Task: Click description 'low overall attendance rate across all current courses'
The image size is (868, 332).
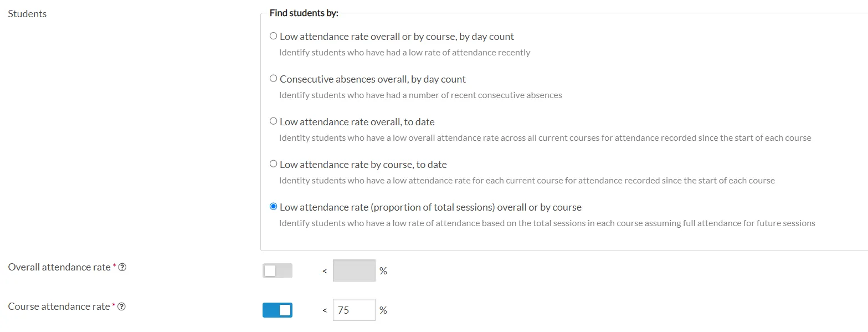Action: (545, 138)
